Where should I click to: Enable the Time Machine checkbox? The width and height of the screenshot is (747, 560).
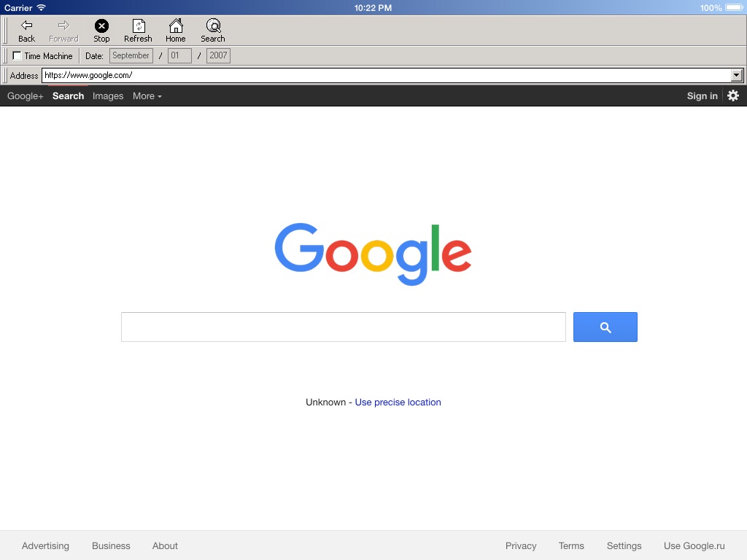click(17, 55)
